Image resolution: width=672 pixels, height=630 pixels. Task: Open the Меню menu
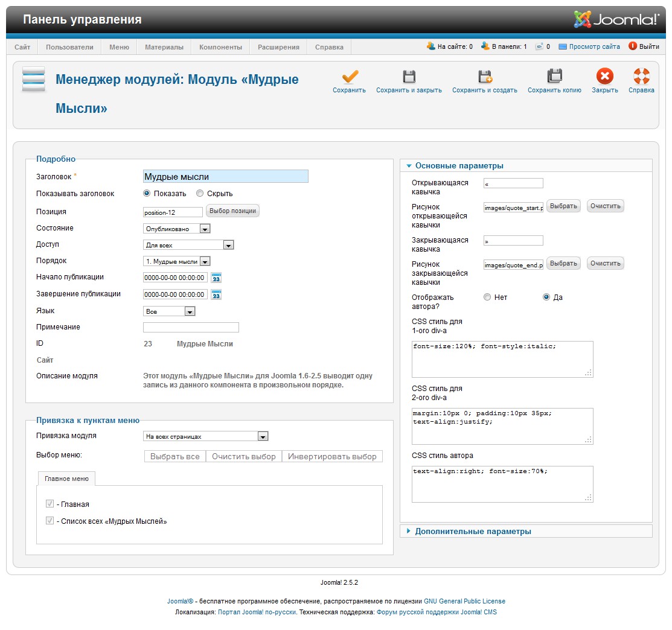(x=119, y=47)
